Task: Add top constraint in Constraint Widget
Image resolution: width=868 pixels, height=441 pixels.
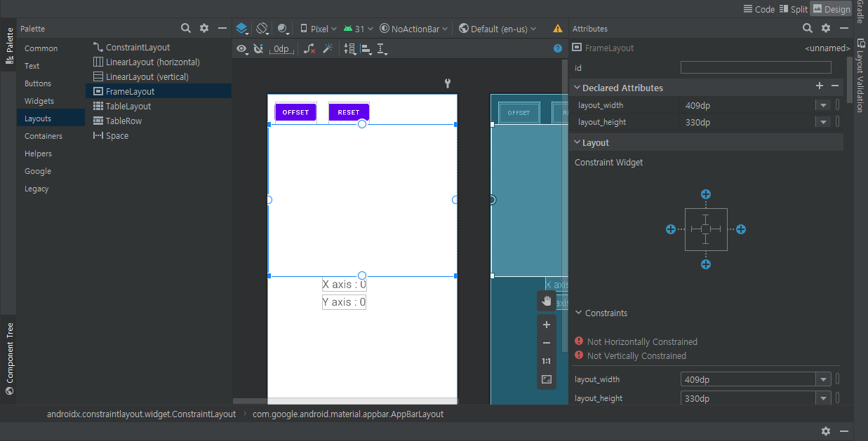Action: pos(706,194)
